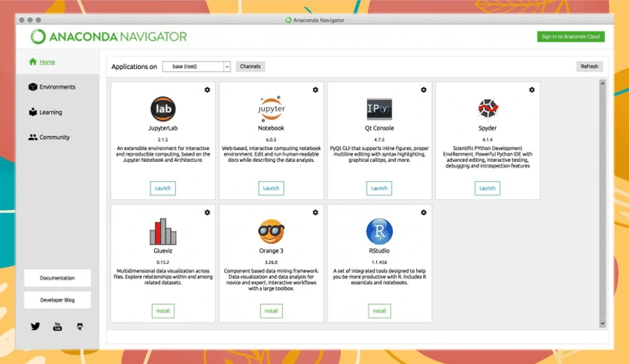The image size is (629, 364).
Task: Launch Jupyter Notebook
Action: click(x=271, y=188)
